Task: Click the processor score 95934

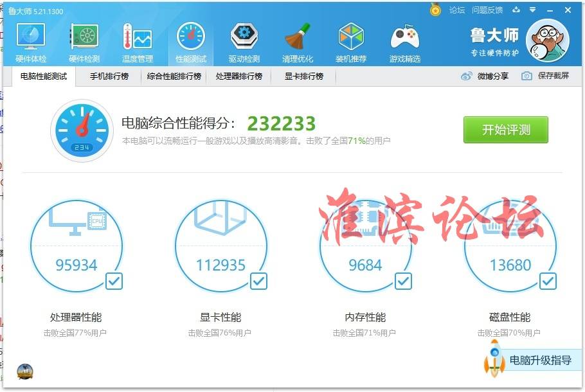Action: coord(76,265)
